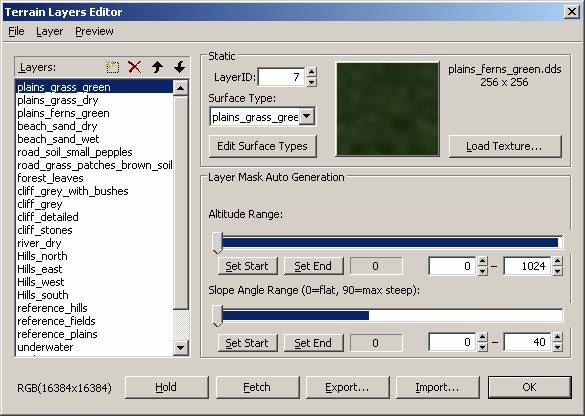Screen dimensions: 585x416
Task: Click the plains_ferns_green texture preview
Action: [388, 109]
